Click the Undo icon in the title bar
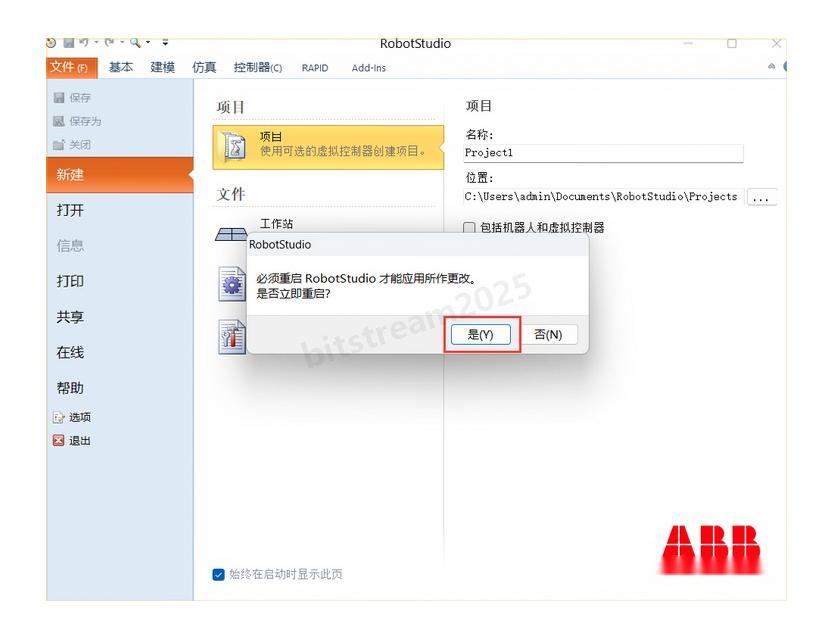 [84, 40]
